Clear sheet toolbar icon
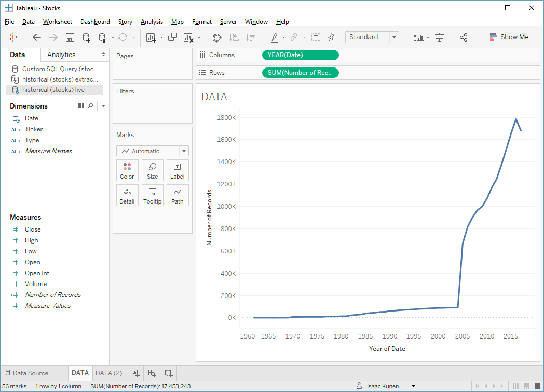This screenshot has height=392, width=544. coord(188,37)
